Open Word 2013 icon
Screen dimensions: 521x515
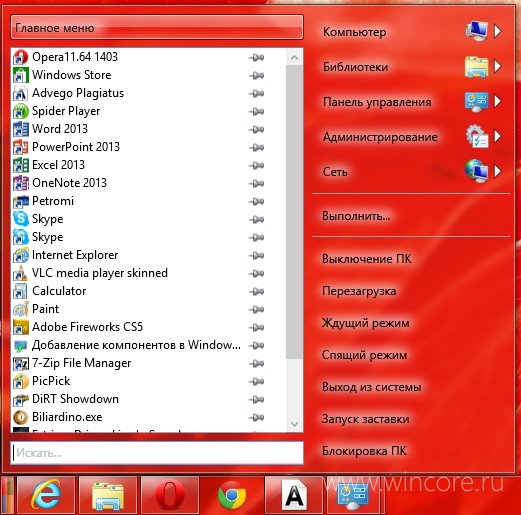pyautogui.click(x=20, y=129)
